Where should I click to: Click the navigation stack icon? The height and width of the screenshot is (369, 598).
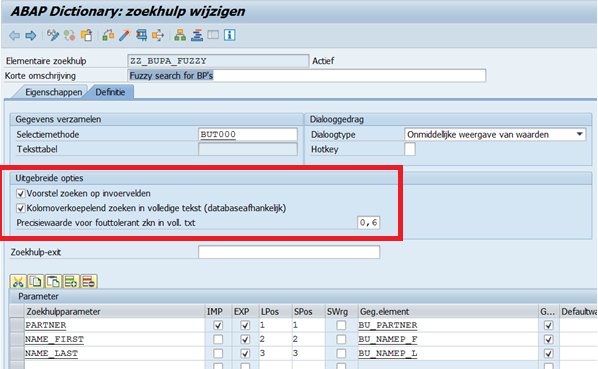(197, 35)
